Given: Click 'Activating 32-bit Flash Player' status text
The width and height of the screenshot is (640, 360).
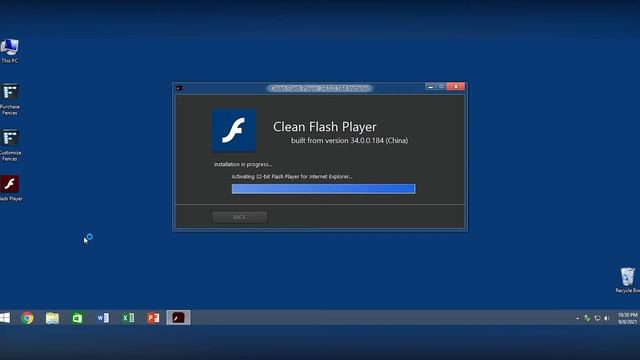Looking at the screenshot, I should [x=292, y=177].
